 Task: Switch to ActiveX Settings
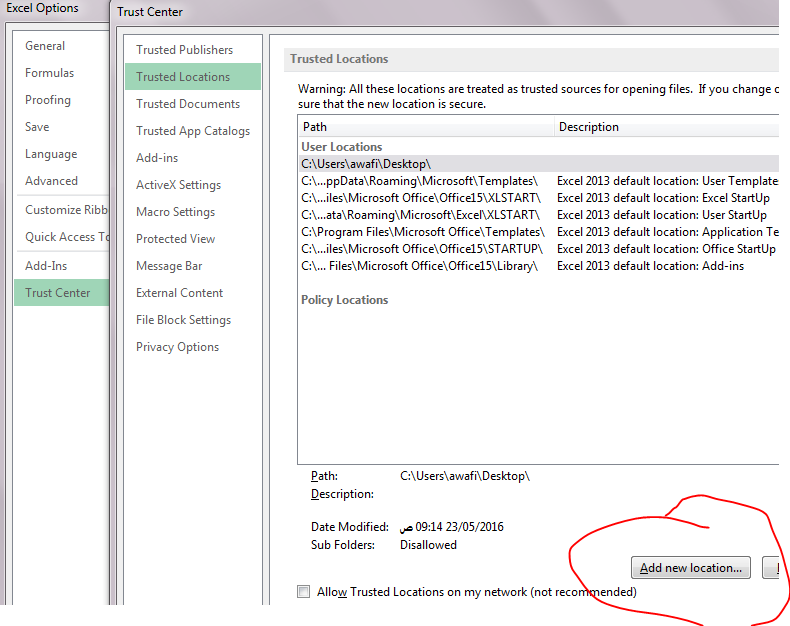[178, 185]
